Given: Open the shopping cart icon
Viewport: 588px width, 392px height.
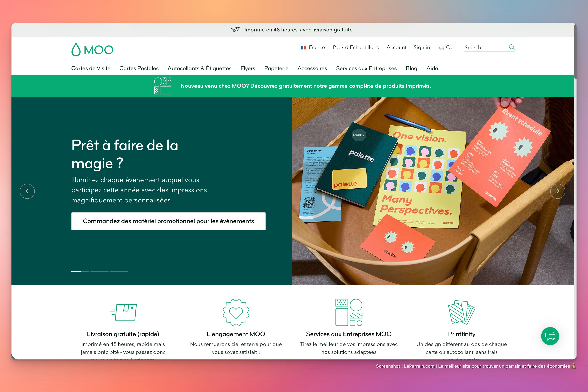Looking at the screenshot, I should coord(441,47).
